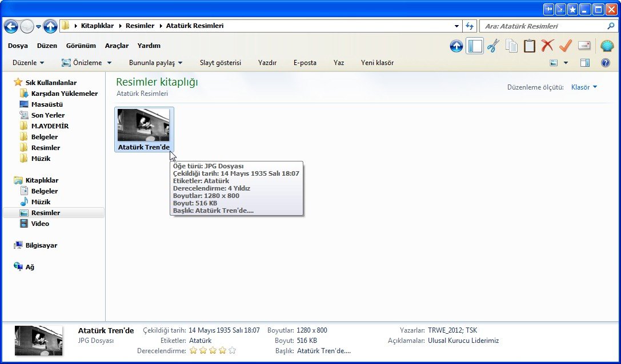
Task: Cut the selection with the scissors icon
Action: 493,46
